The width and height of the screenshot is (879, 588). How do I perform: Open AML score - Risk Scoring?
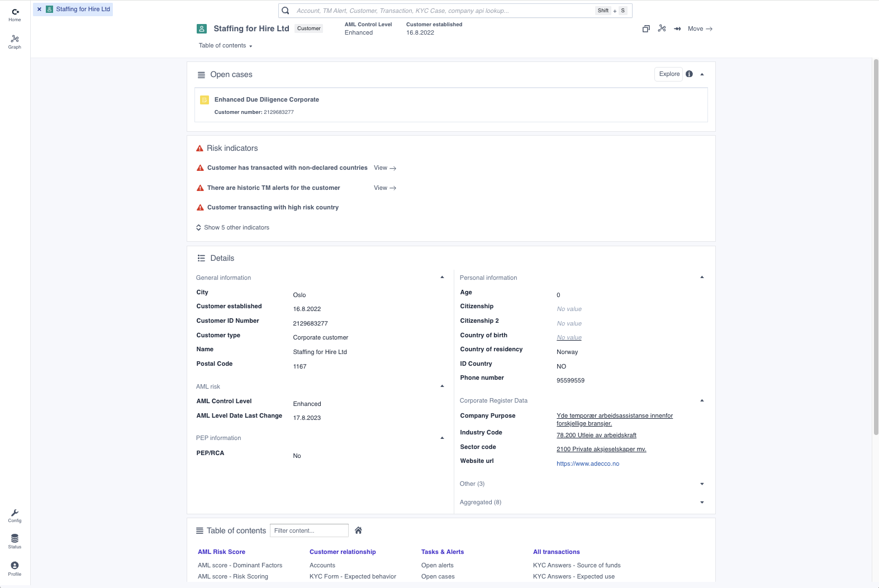233,577
